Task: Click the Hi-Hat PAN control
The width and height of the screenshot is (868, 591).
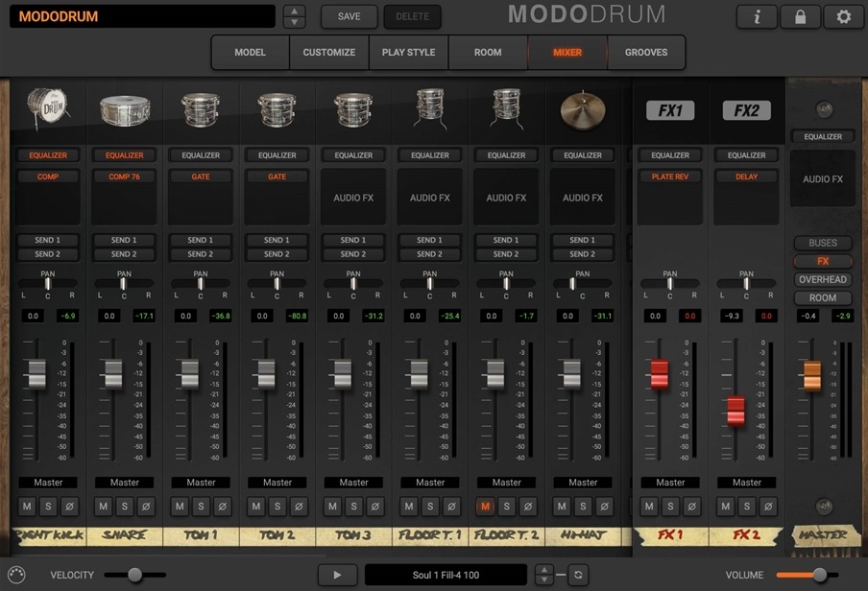Action: point(583,284)
